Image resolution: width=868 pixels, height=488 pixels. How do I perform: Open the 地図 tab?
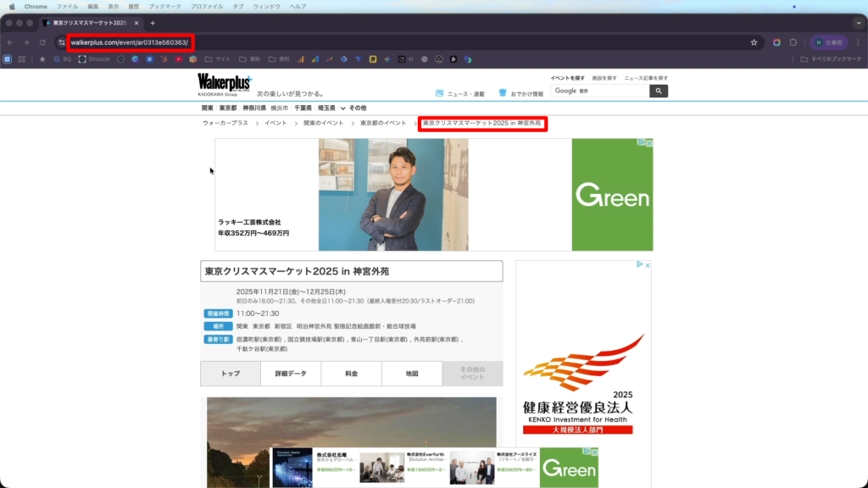(x=412, y=374)
